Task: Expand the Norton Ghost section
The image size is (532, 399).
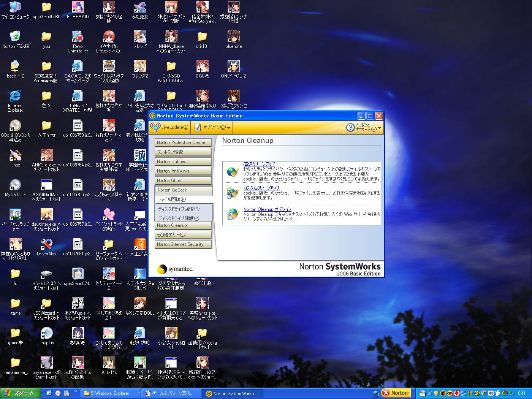Action: pos(183,180)
